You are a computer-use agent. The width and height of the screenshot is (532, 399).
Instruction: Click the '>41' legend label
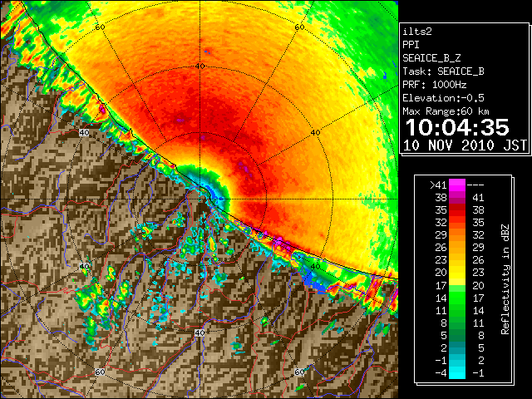coord(438,185)
